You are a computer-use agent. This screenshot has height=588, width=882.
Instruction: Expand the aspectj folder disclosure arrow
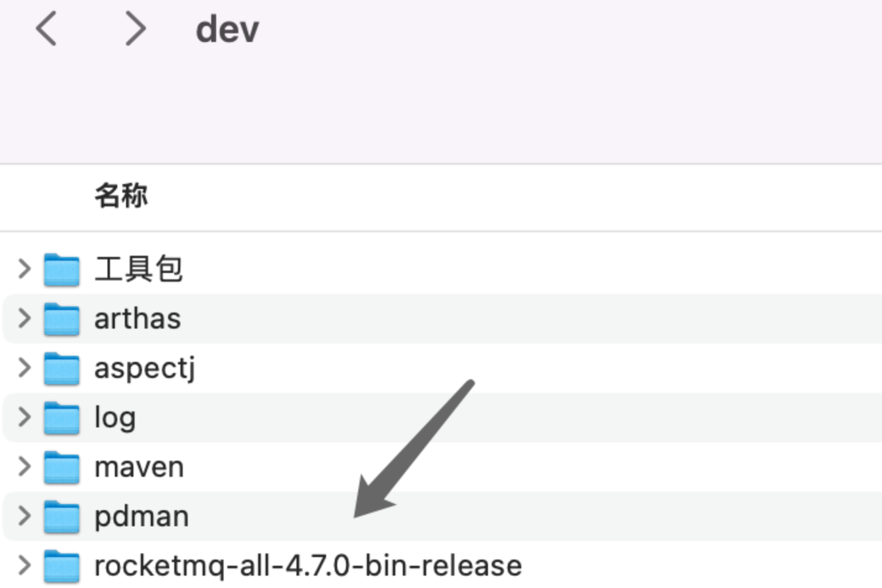pos(24,367)
